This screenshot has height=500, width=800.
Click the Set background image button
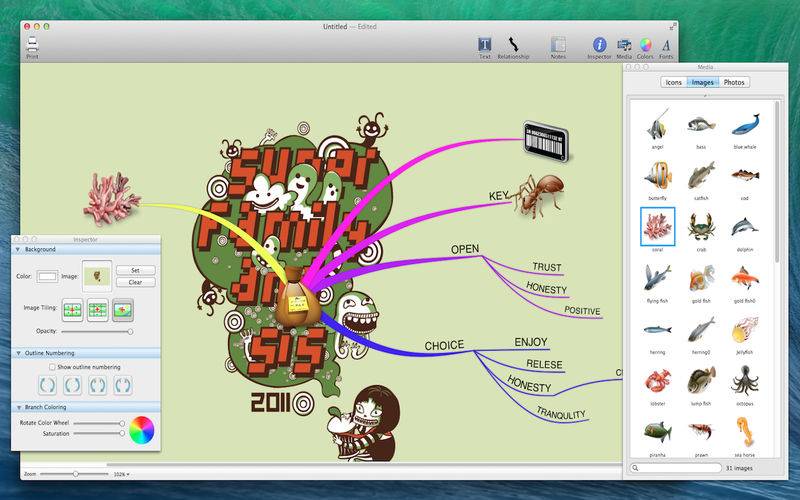(x=135, y=270)
